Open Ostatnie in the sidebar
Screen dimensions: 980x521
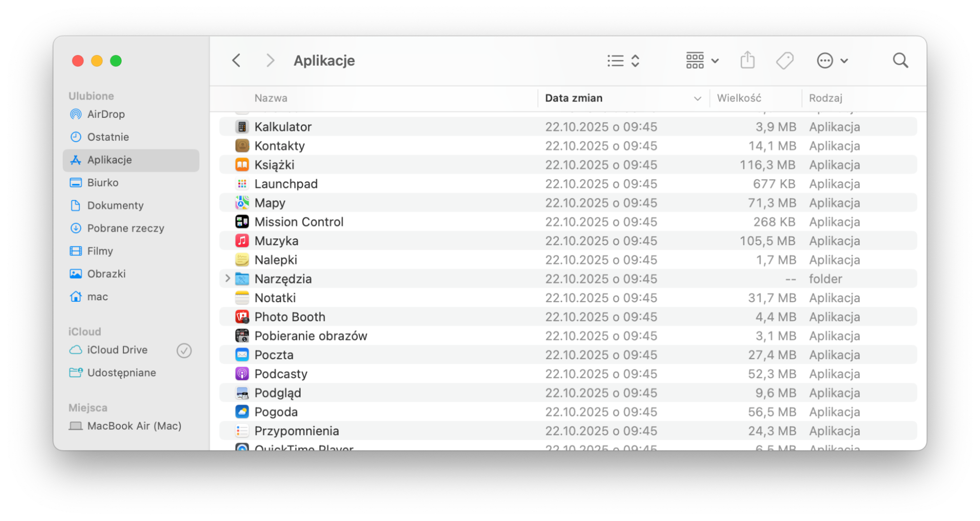point(131,137)
